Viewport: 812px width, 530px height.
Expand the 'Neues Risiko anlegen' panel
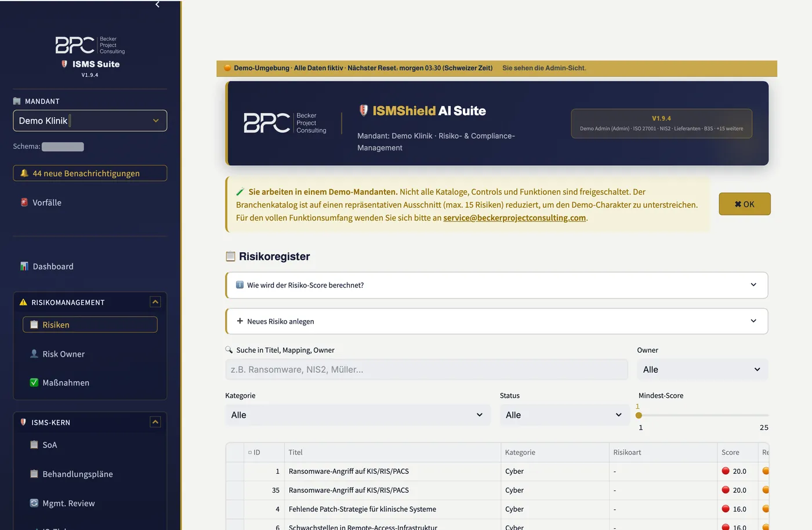point(497,321)
